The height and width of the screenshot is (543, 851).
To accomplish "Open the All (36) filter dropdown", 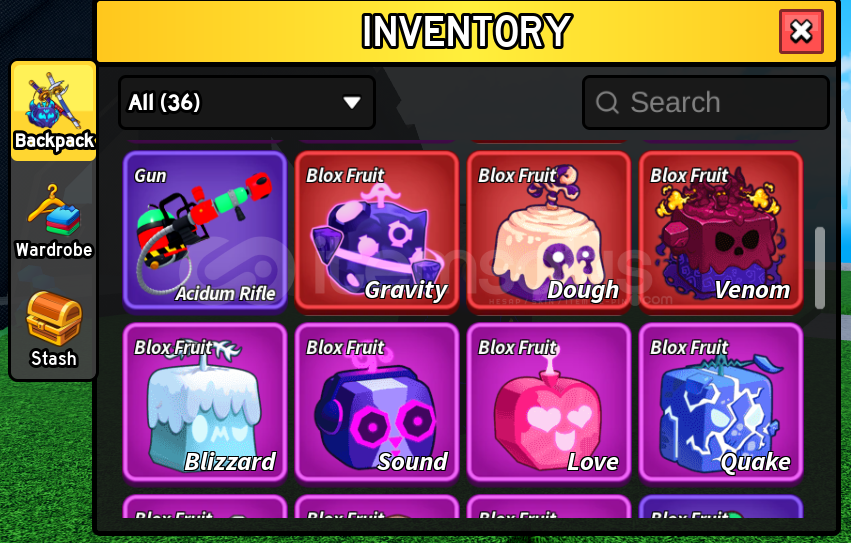I will (x=247, y=102).
